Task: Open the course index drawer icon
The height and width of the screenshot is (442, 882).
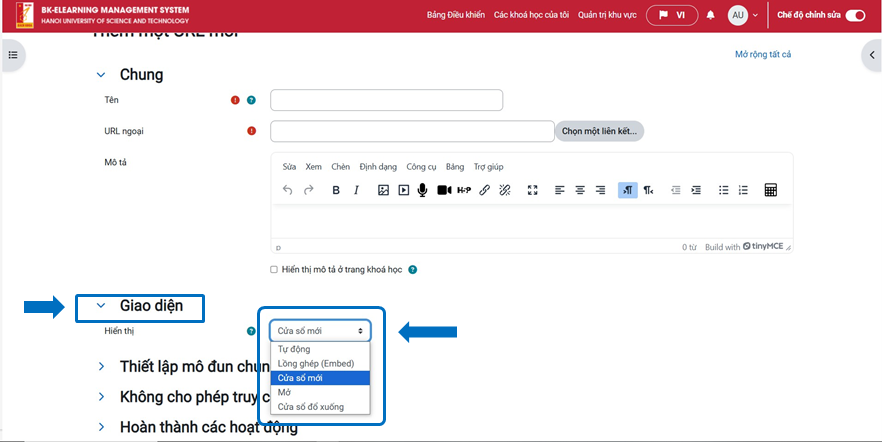Action: [x=13, y=55]
